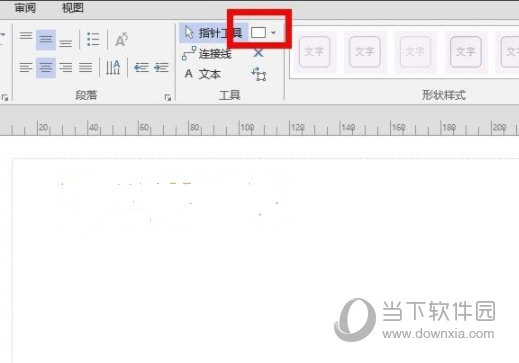Decrease the paragraph indent
519x363 pixels.
tap(141, 68)
